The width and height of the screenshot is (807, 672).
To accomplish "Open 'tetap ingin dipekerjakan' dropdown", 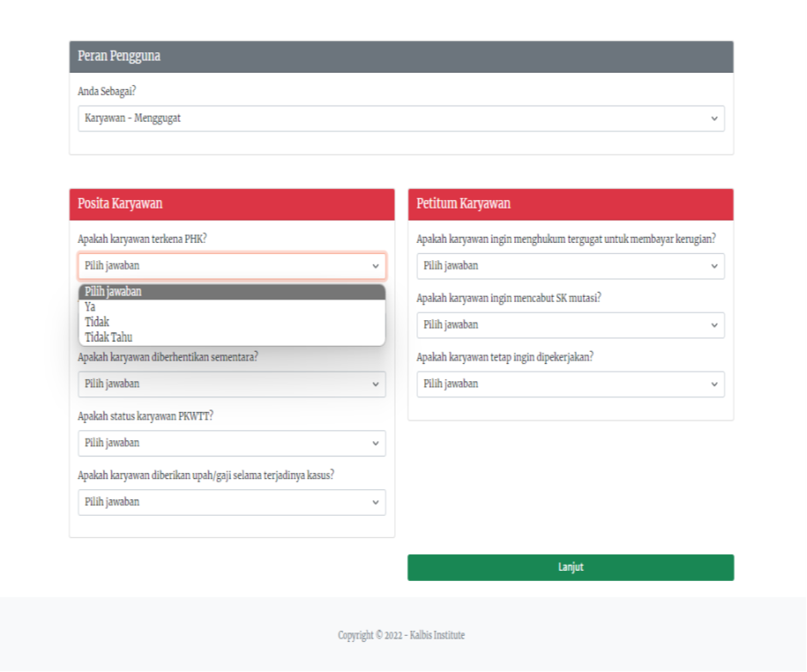I will click(x=570, y=384).
